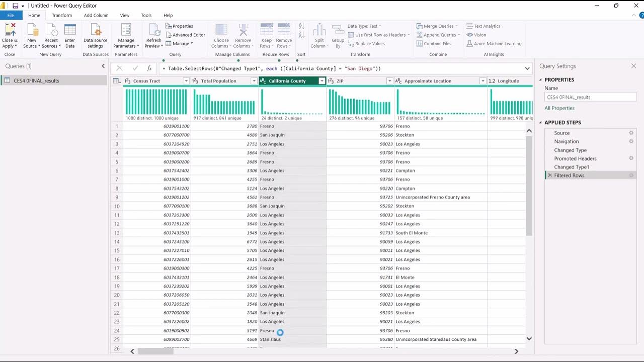Viewport: 644px width, 362px height.
Task: Switch to the Add Column tab
Action: coord(96,15)
